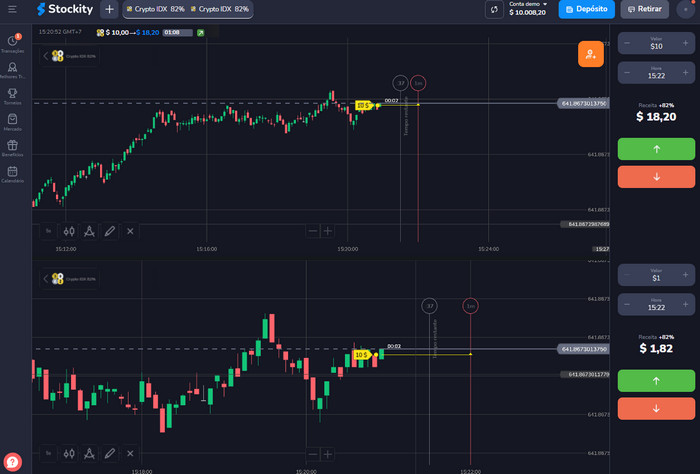This screenshot has width=700, height=474.
Task: Change timeframe 5s on bottom chart
Action: (48, 453)
